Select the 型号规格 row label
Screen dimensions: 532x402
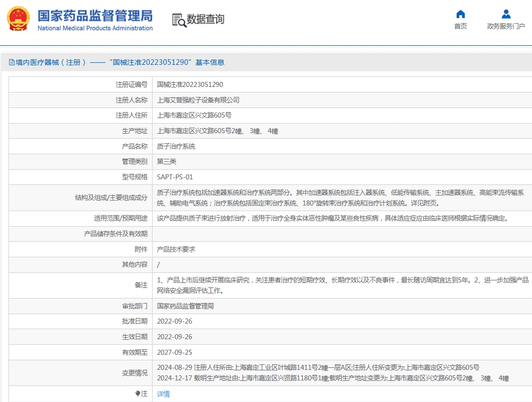point(135,177)
